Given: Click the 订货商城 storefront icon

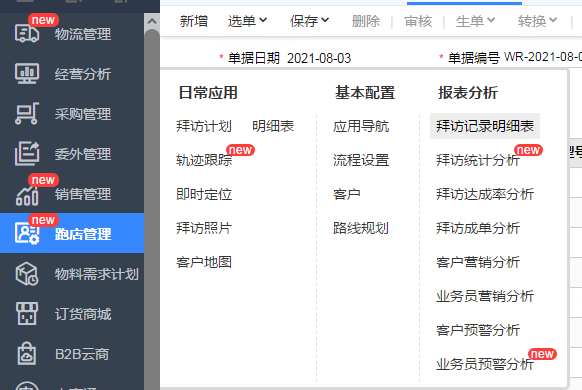Looking at the screenshot, I should 27,314.
